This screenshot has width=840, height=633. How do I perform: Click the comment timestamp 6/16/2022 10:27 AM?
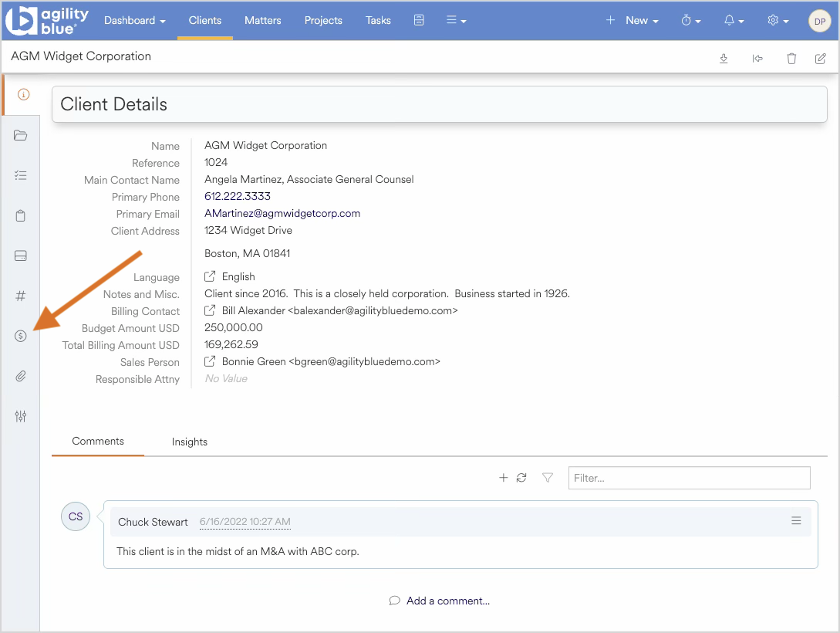[245, 522]
